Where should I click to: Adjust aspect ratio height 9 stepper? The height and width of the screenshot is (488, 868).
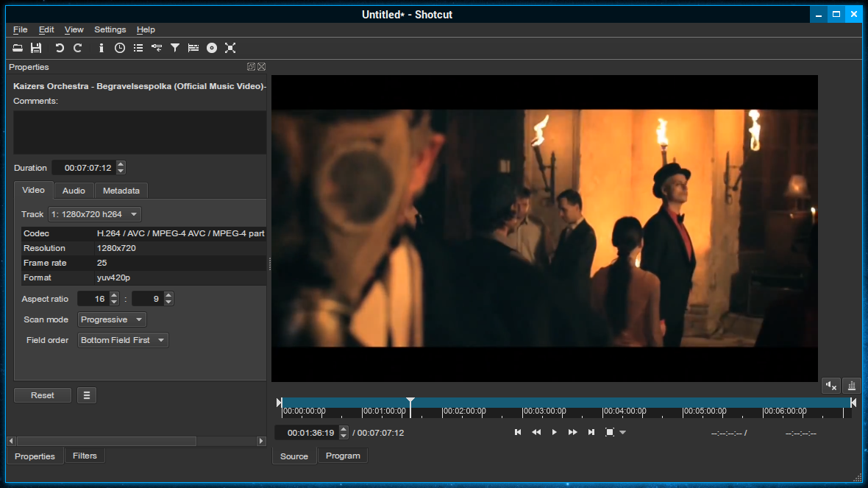click(168, 299)
